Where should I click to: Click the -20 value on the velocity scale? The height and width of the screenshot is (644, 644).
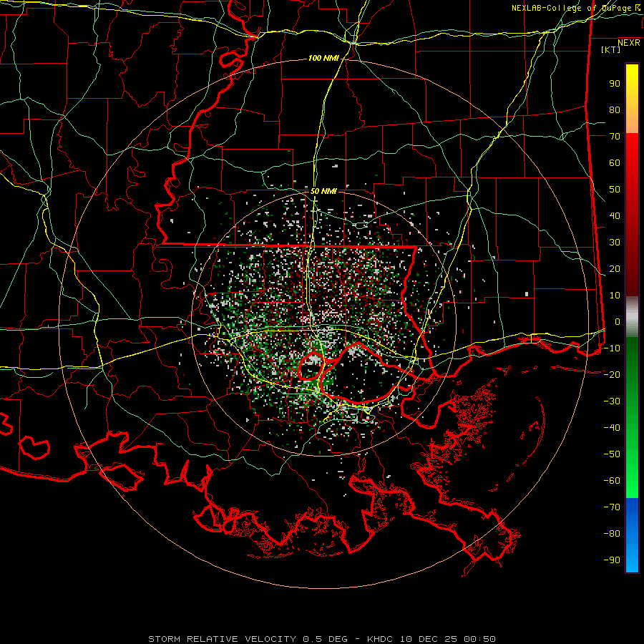pyautogui.click(x=612, y=374)
